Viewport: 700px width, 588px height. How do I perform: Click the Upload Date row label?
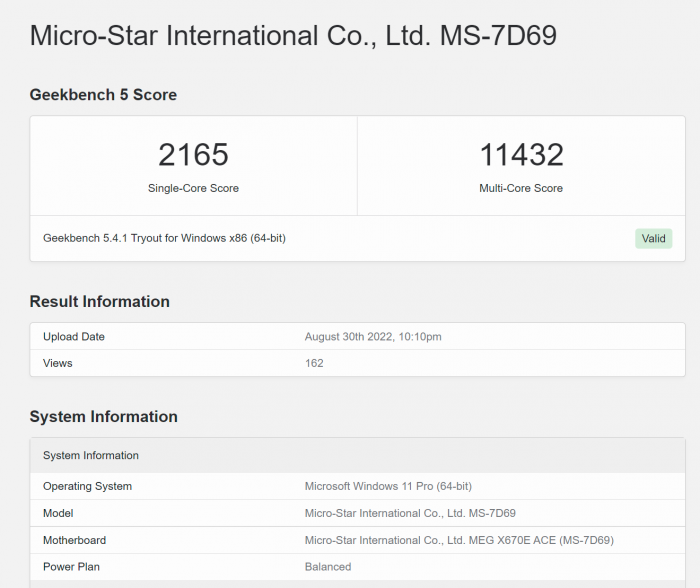(x=74, y=337)
